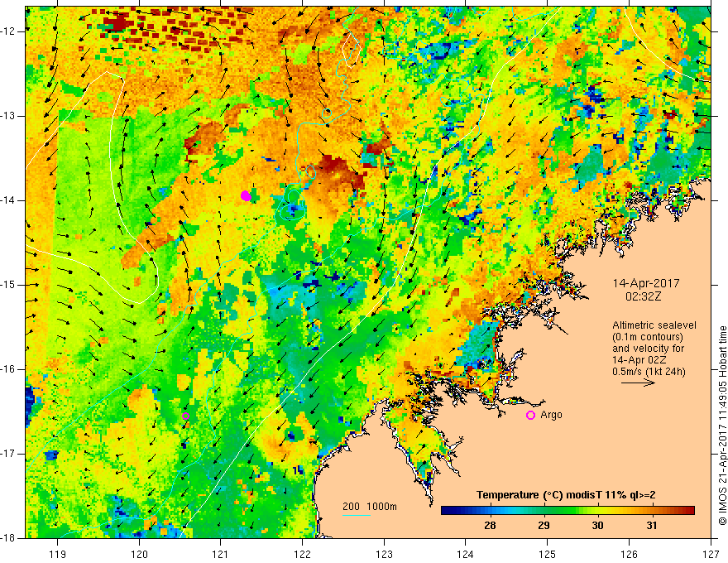Click the latitude label '-12'
728x563 pixels.
pyautogui.click(x=9, y=31)
